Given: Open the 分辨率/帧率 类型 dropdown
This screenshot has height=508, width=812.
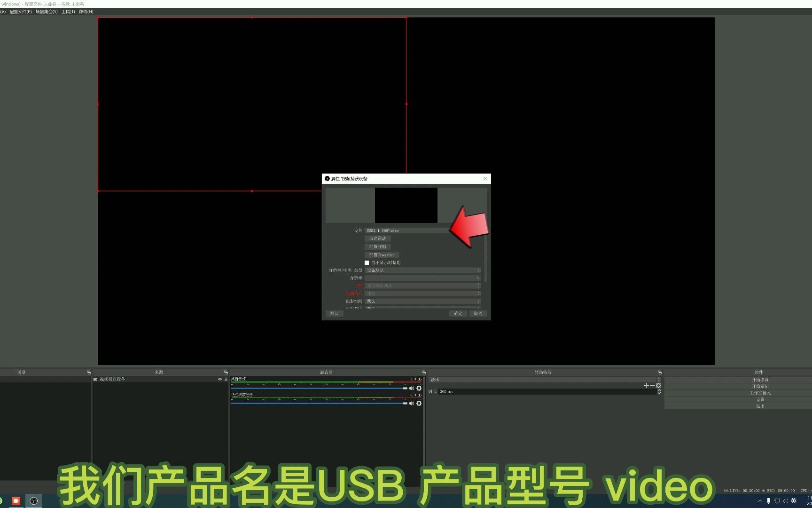Looking at the screenshot, I should [422, 270].
